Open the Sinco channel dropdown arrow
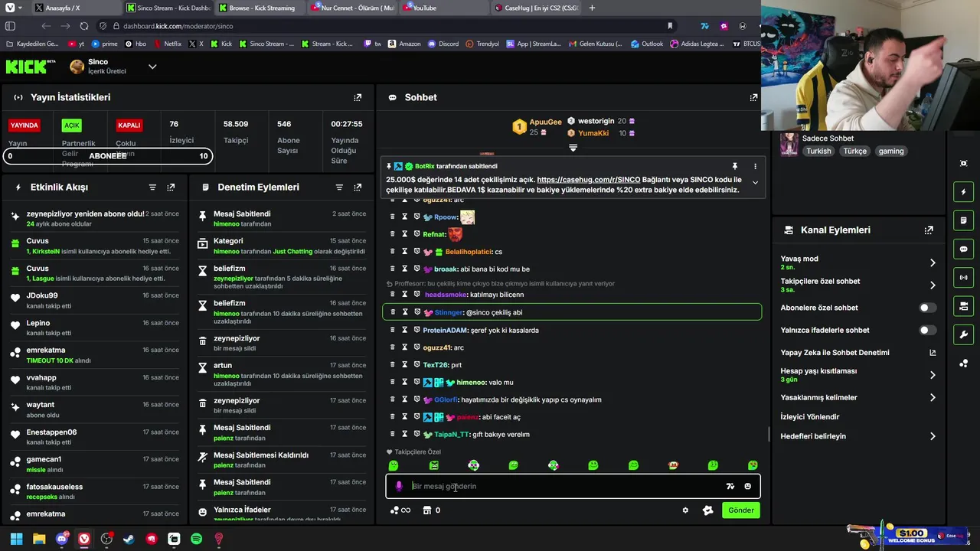Image resolution: width=980 pixels, height=551 pixels. pos(152,67)
